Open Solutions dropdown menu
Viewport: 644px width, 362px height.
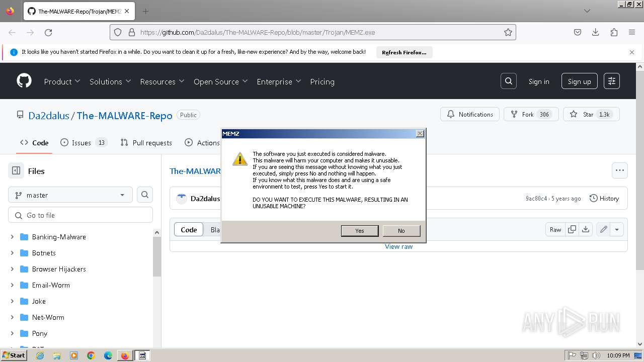click(110, 81)
